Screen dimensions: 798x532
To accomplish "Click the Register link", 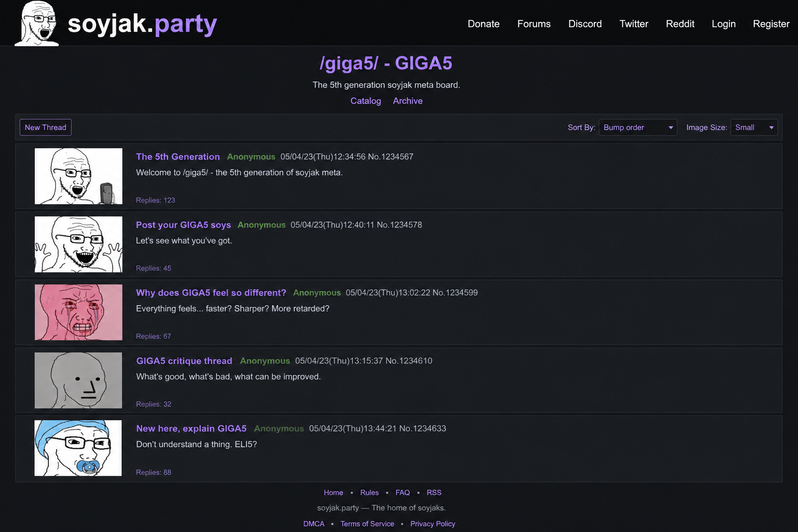I will (x=770, y=24).
